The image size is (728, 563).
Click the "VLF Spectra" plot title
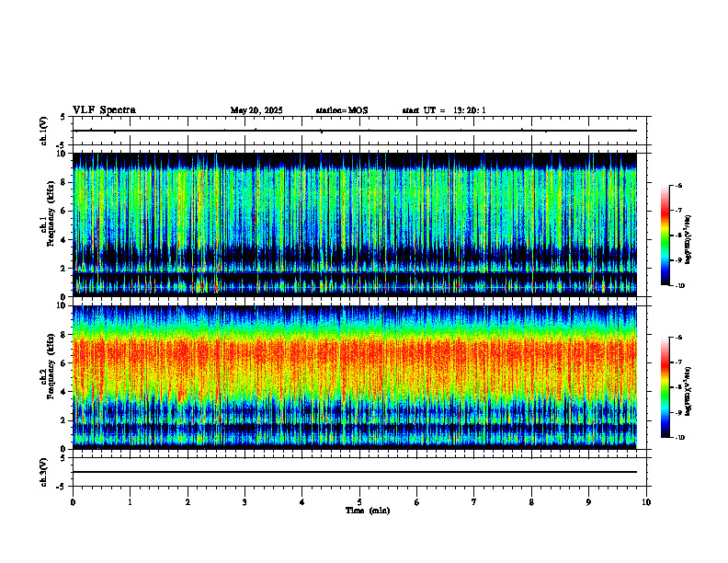click(x=104, y=110)
